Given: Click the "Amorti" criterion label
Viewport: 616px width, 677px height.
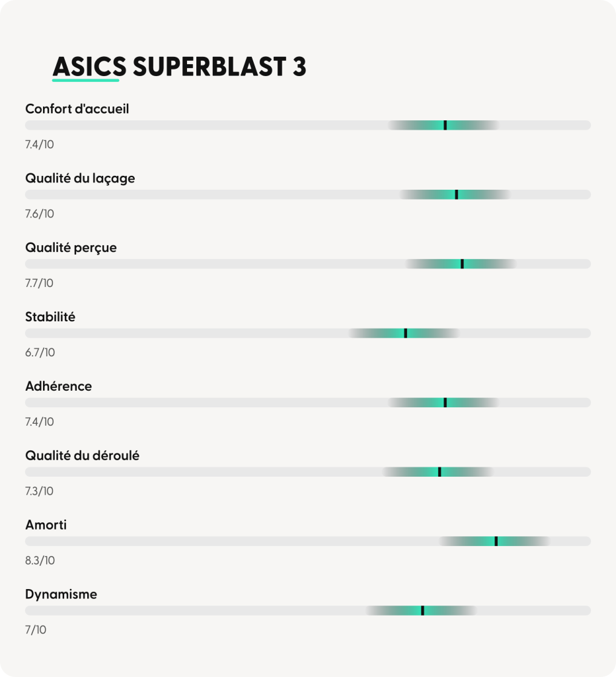Looking at the screenshot, I should (x=46, y=526).
